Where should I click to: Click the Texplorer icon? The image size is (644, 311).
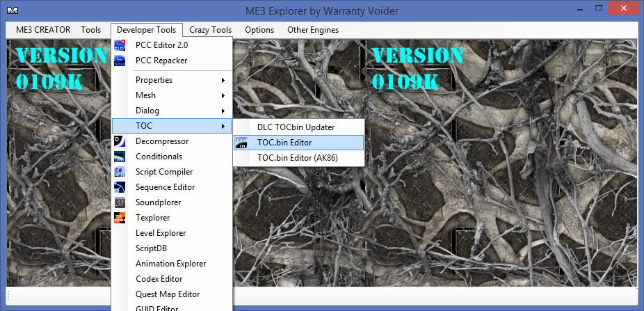[120, 218]
